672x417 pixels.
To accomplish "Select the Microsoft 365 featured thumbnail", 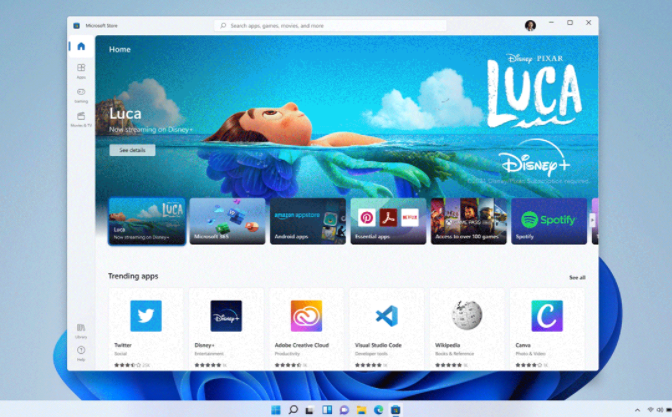I will [x=227, y=221].
